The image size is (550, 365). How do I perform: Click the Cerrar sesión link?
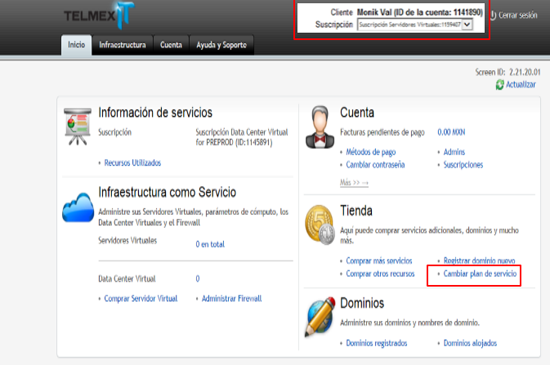518,15
